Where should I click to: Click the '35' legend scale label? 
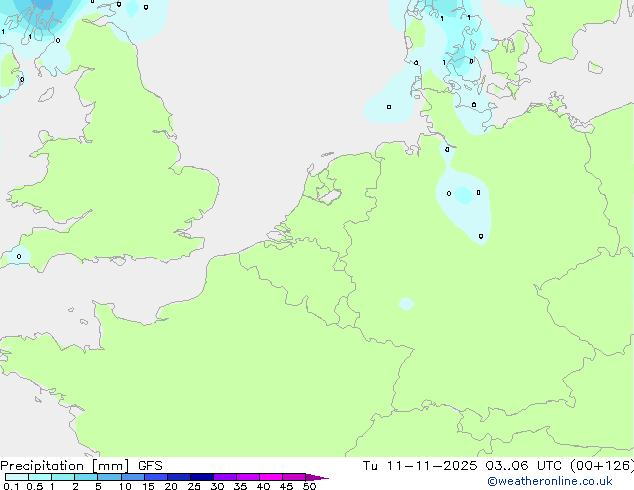pos(240,486)
